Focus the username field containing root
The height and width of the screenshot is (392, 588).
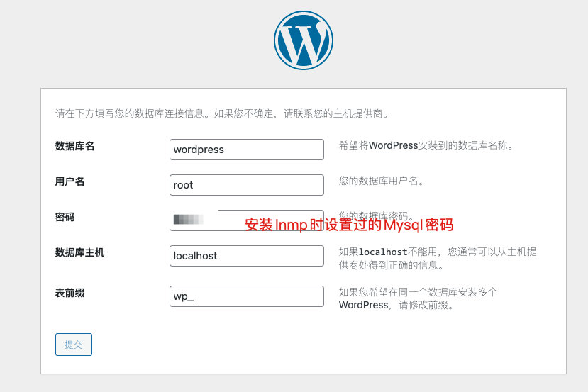247,185
